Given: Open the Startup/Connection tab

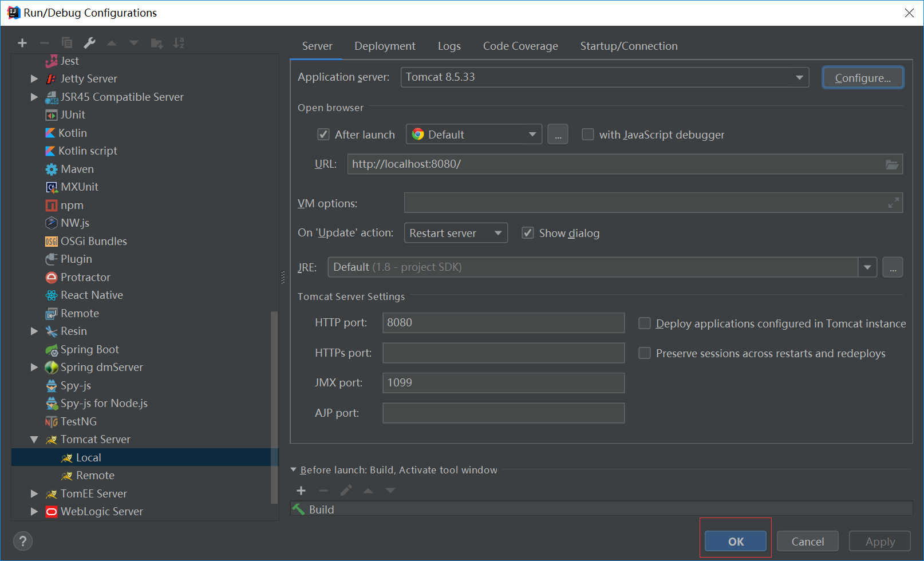Looking at the screenshot, I should pos(629,46).
